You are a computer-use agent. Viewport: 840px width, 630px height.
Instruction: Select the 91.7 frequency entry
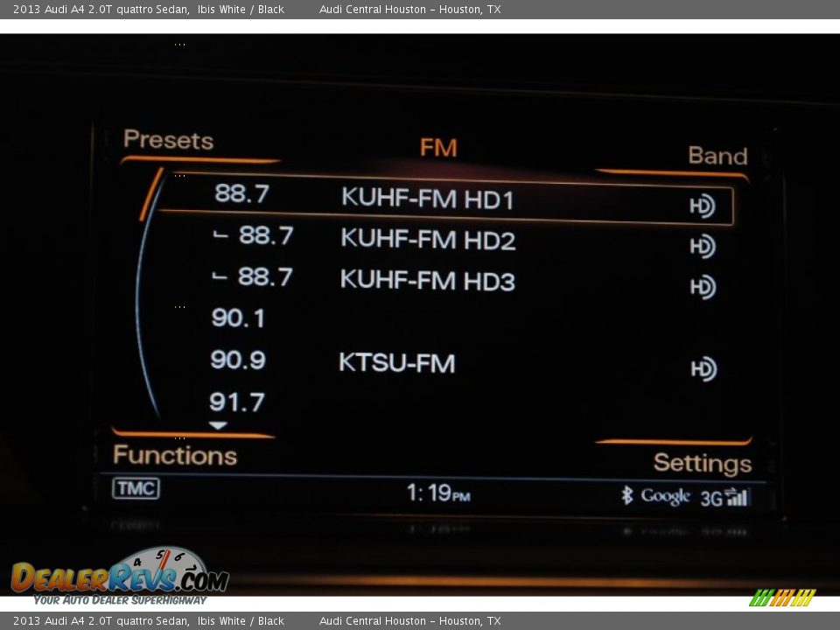tap(237, 402)
